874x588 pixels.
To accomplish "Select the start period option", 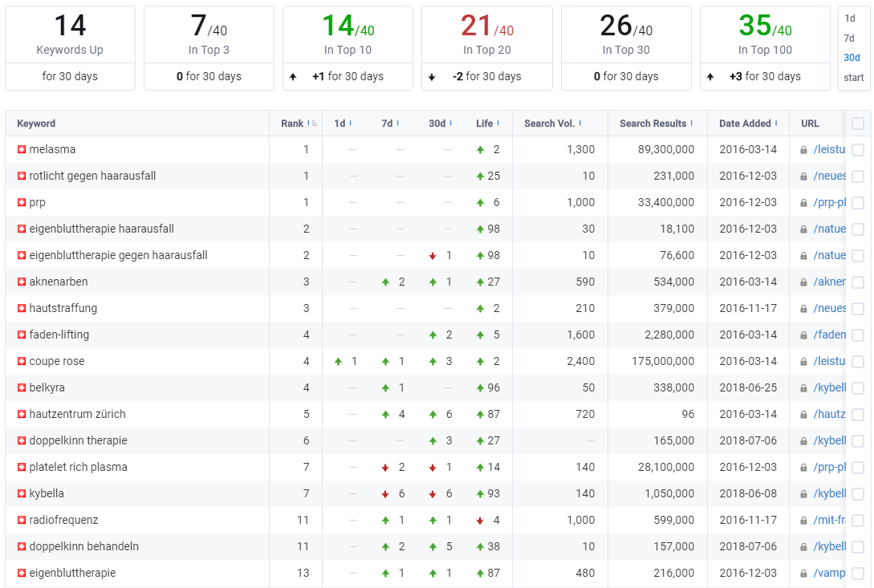I will click(x=853, y=78).
